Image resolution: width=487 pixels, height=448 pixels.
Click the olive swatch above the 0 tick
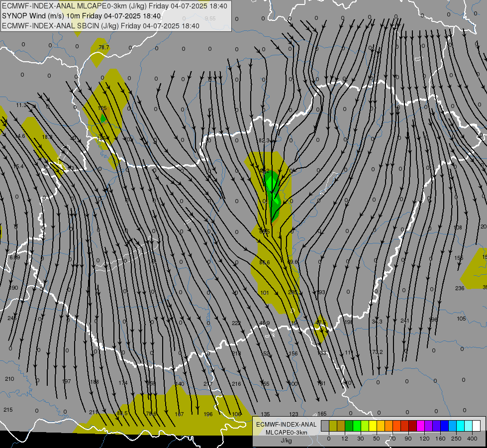(333, 426)
